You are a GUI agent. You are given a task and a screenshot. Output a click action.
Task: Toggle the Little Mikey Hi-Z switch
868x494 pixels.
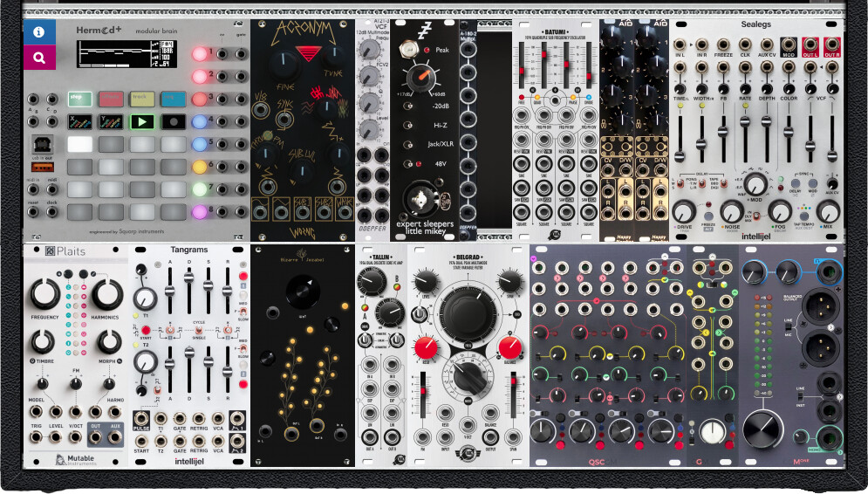pos(408,125)
